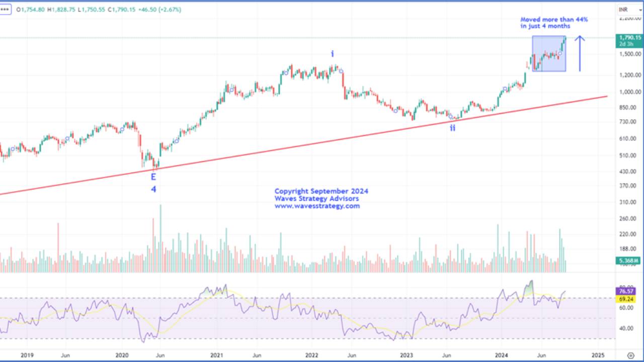This screenshot has height=362, width=644.
Task: Open the www.wavesstrategy.com link text
Action: pyautogui.click(x=317, y=206)
